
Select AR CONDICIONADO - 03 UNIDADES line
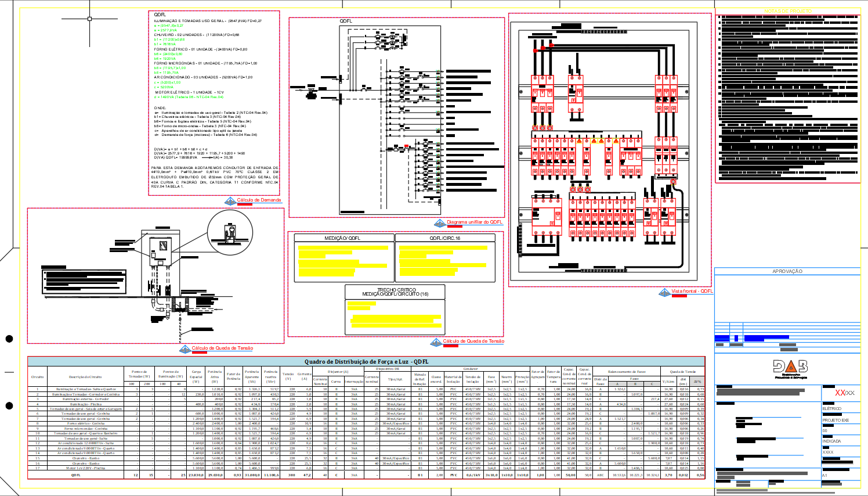pyautogui.click(x=203, y=77)
